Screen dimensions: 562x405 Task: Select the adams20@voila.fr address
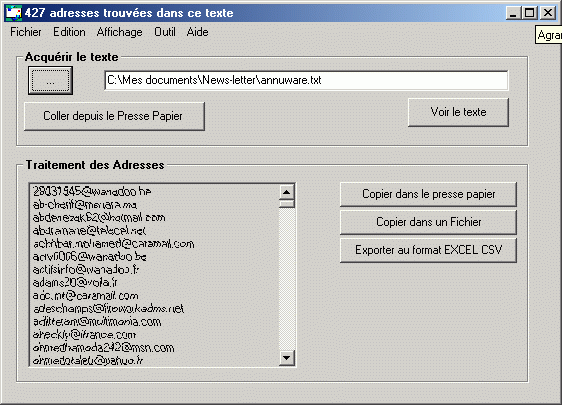pos(75,282)
